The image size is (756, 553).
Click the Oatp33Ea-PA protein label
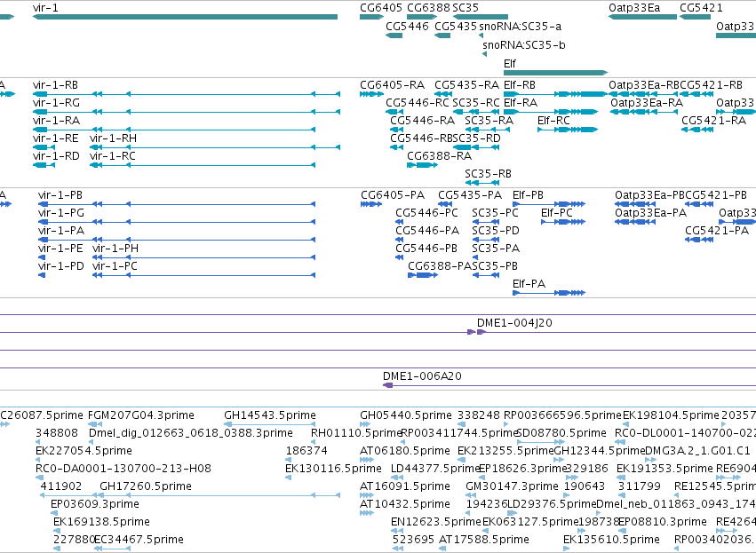pyautogui.click(x=650, y=213)
